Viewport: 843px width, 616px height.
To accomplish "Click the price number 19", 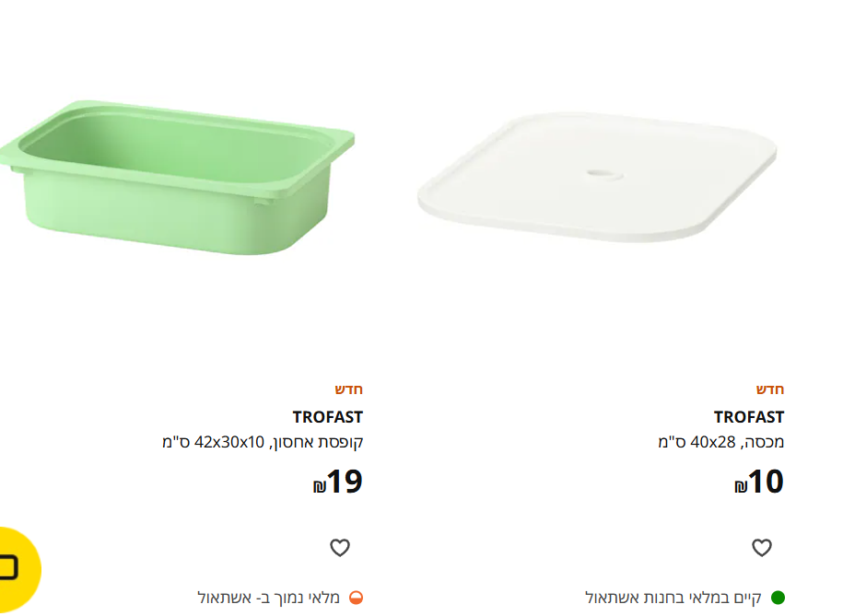I will tap(345, 482).
